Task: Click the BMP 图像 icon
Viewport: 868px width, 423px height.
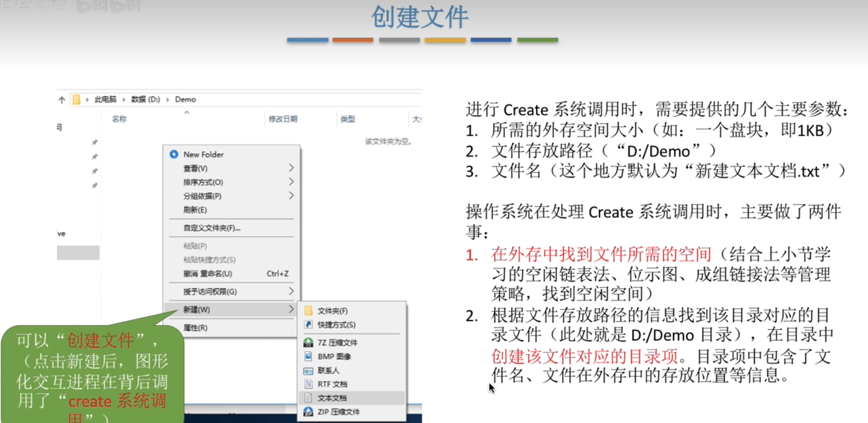Action: 308,356
